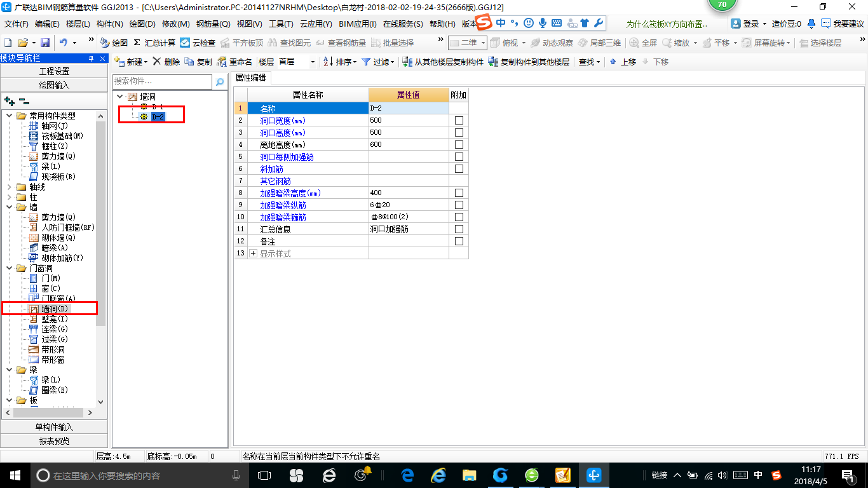This screenshot has width=868, height=488.
Task: Open 构件(N) menu
Action: [109, 24]
